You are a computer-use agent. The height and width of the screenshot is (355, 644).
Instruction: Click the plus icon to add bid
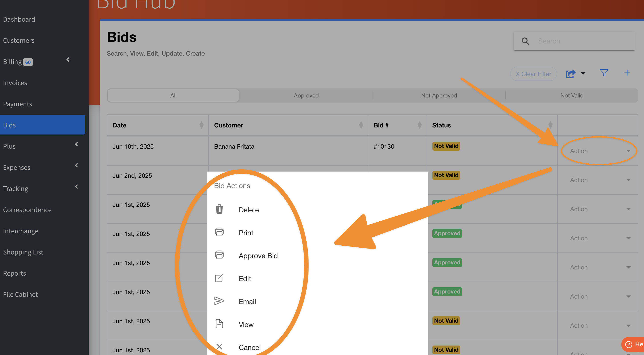[x=627, y=73]
